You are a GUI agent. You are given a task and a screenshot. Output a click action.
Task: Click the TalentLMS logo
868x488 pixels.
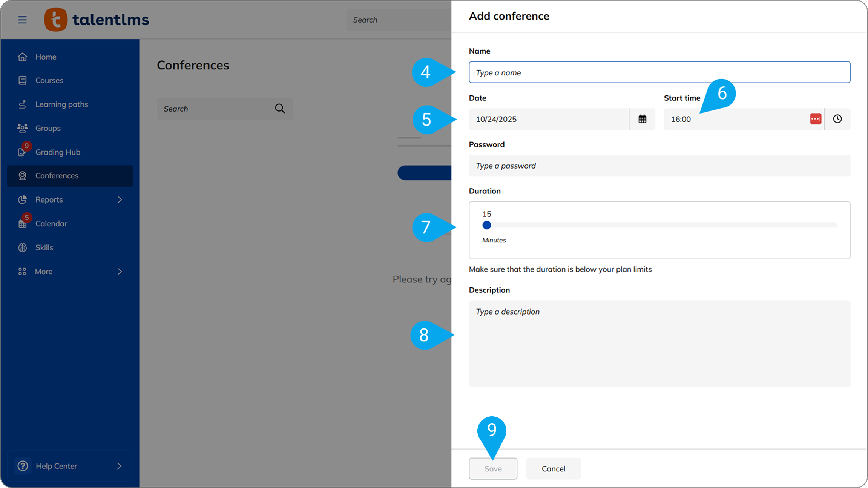[97, 20]
